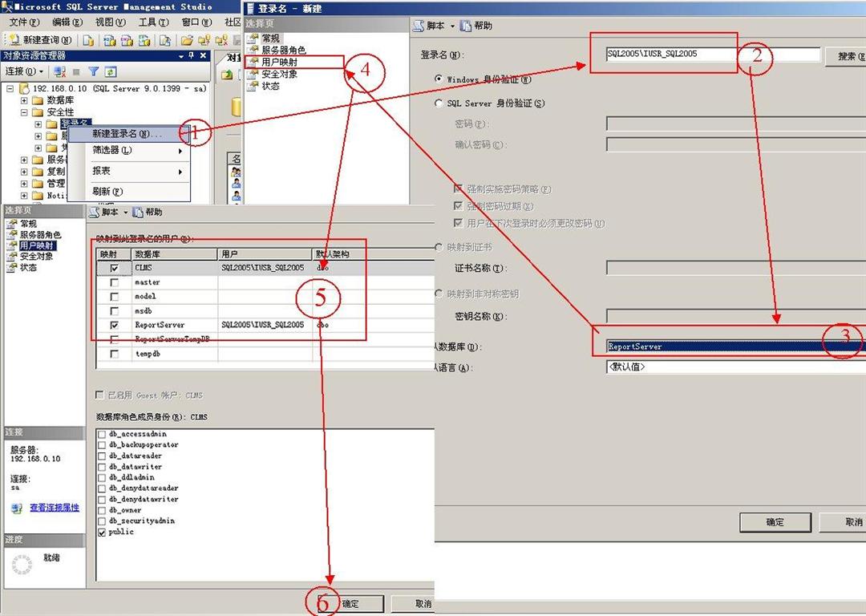866x616 pixels.
Task: Enable the db_datareader role checkbox
Action: pyautogui.click(x=102, y=456)
